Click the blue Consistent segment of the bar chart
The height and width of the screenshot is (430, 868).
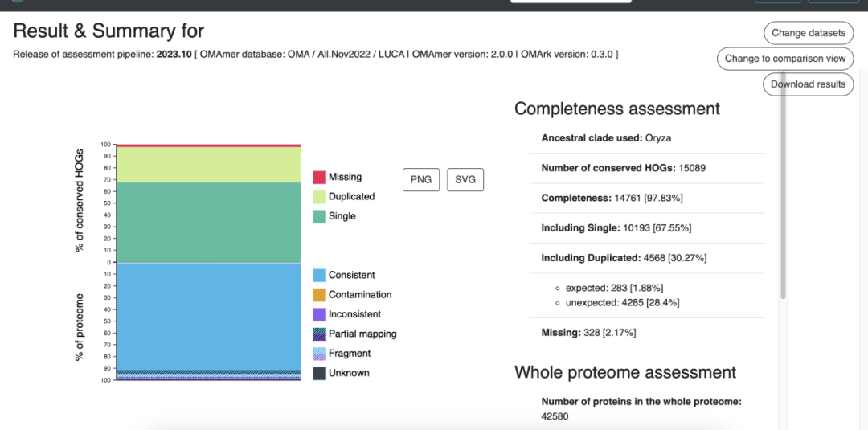pyautogui.click(x=208, y=316)
